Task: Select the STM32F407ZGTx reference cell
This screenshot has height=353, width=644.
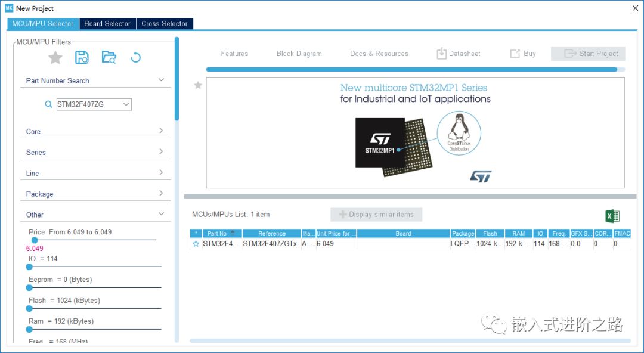Action: pos(270,244)
